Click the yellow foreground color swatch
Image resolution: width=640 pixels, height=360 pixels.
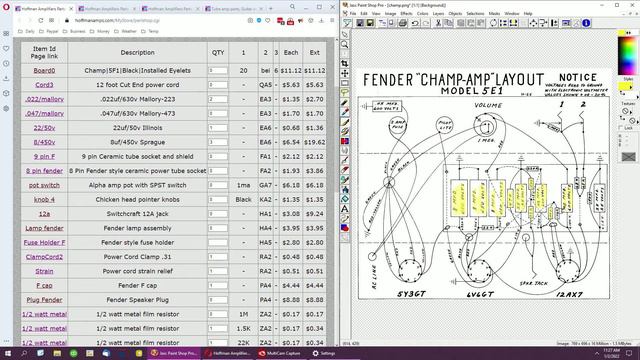(x=622, y=33)
